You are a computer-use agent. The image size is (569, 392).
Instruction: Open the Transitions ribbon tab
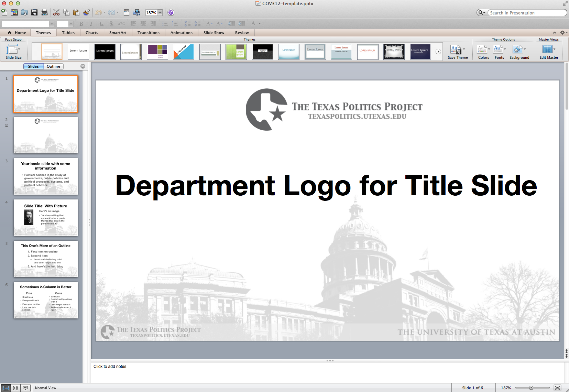pyautogui.click(x=149, y=33)
